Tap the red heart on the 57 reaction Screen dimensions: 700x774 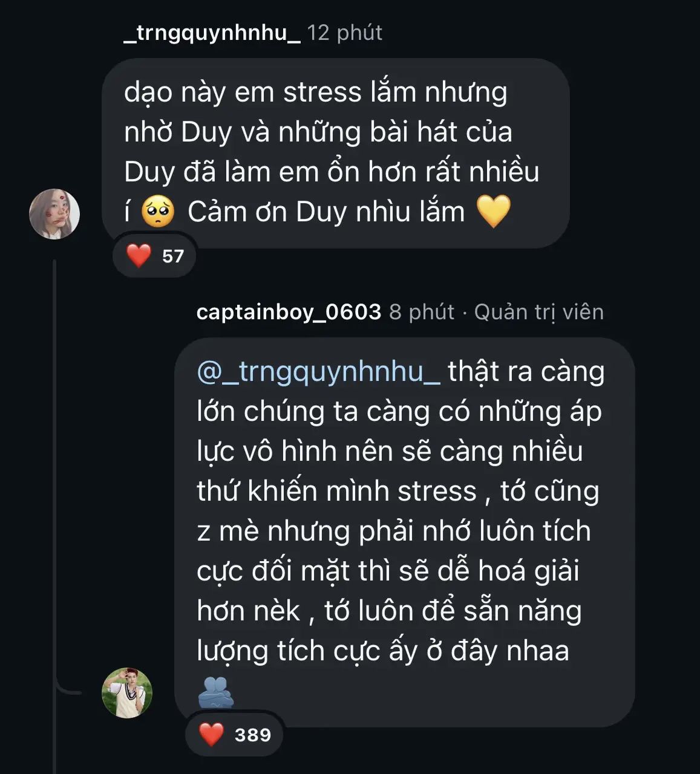point(139,256)
